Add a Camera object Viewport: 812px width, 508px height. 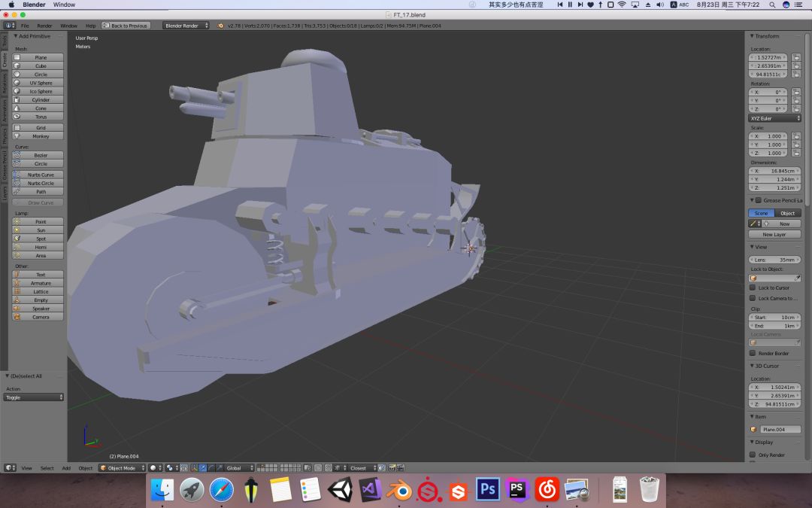pos(41,317)
